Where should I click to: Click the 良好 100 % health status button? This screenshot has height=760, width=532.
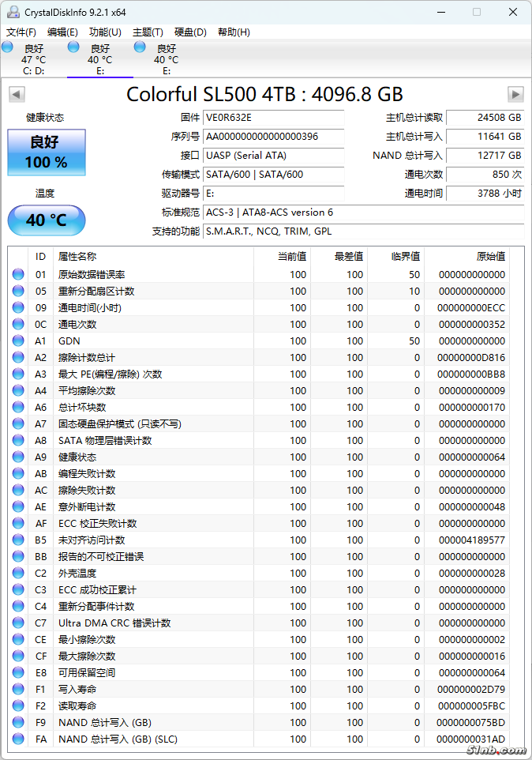[x=47, y=152]
